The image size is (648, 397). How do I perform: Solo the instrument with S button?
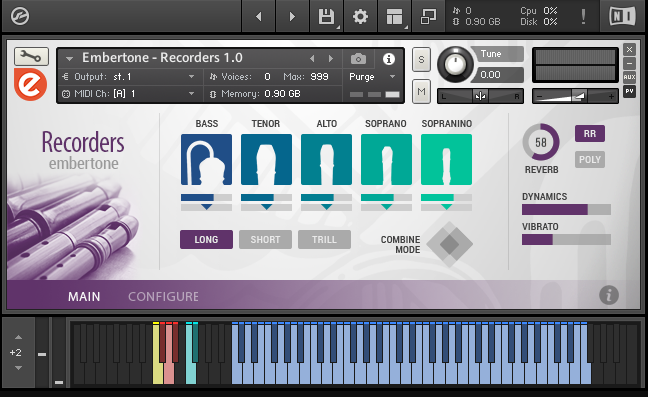tap(421, 59)
